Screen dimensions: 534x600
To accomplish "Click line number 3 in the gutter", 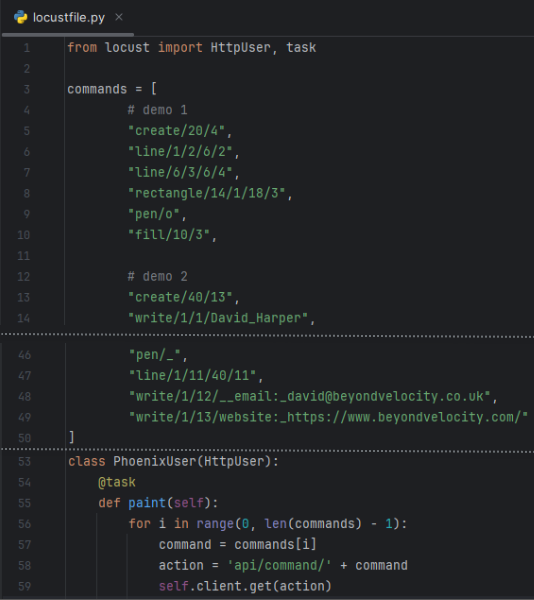I will click(x=26, y=90).
